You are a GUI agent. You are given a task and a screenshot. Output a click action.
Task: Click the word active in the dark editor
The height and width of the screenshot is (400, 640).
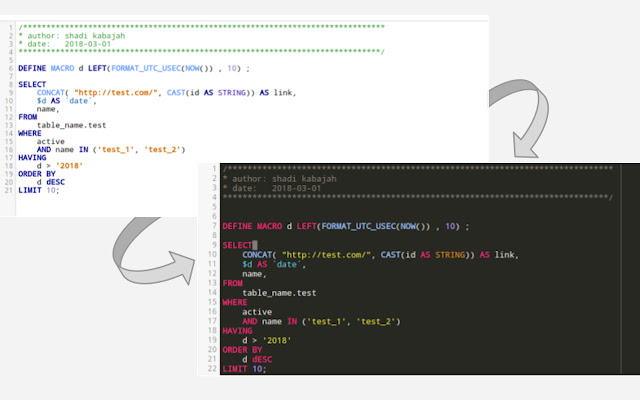coord(257,312)
